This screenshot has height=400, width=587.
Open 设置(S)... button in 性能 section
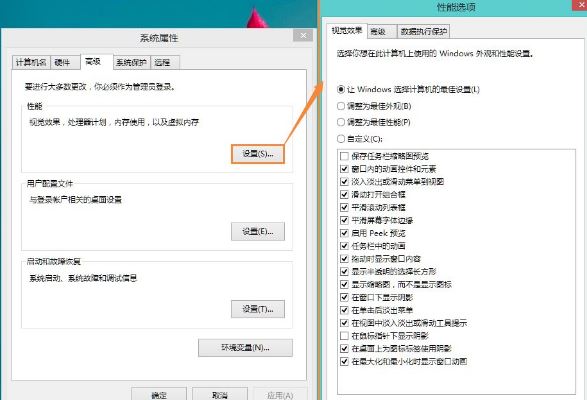[258, 154]
